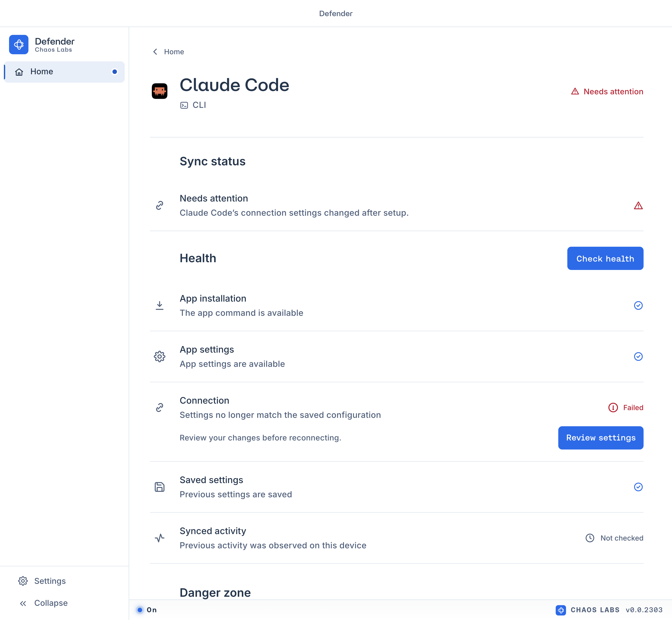Viewport: 672px width, 620px height.
Task: Click the warning triangle in the Sync status row
Action: pos(638,206)
